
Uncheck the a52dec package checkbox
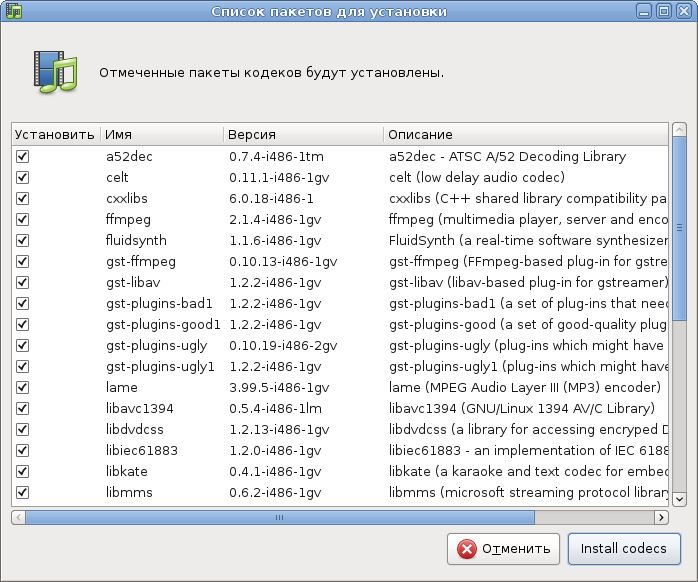[x=22, y=156]
